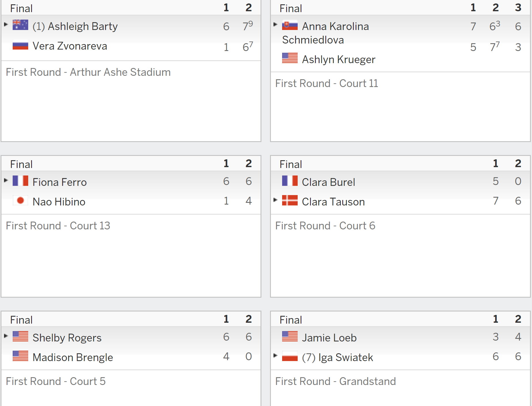The image size is (532, 406).
Task: Select Clara Burel player name
Action: (x=328, y=182)
